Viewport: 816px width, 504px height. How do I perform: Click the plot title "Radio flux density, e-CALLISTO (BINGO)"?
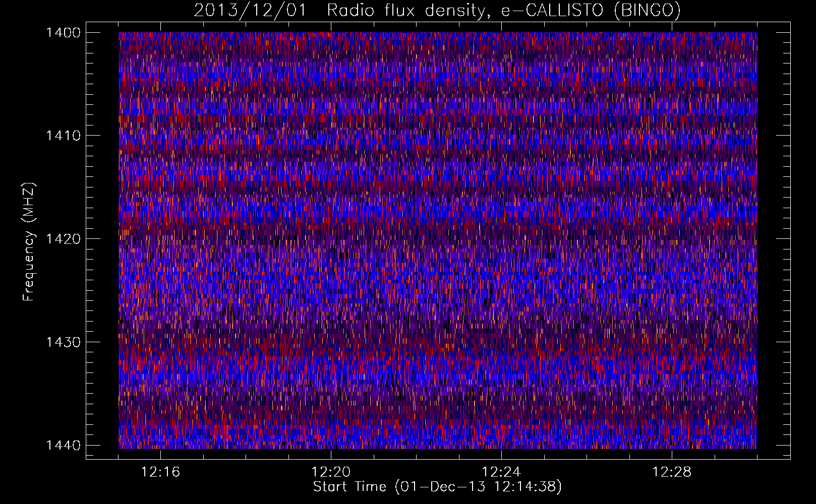tap(504, 10)
